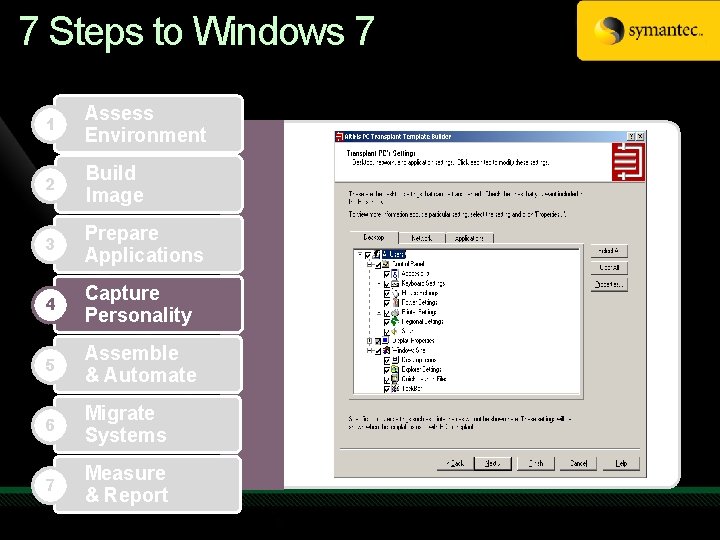
Task: Click the Power Settings icon
Action: (395, 303)
